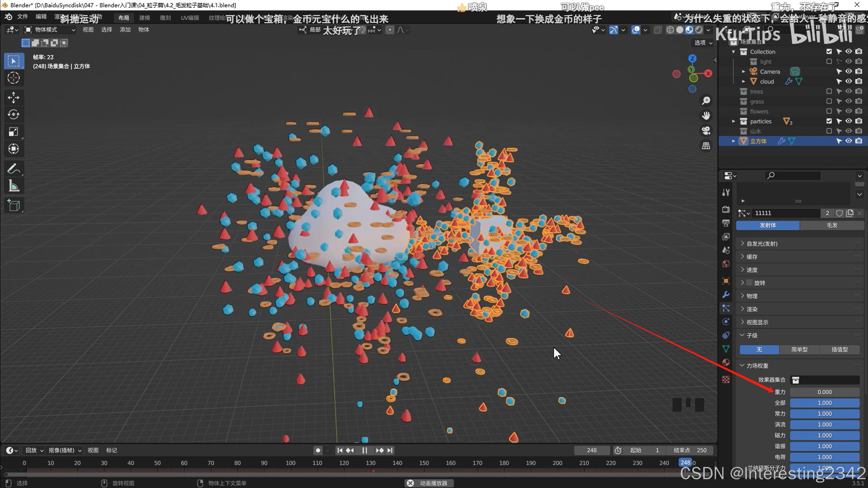Open the 文件 (File) menu
The width and height of the screenshot is (868, 488).
(22, 17)
